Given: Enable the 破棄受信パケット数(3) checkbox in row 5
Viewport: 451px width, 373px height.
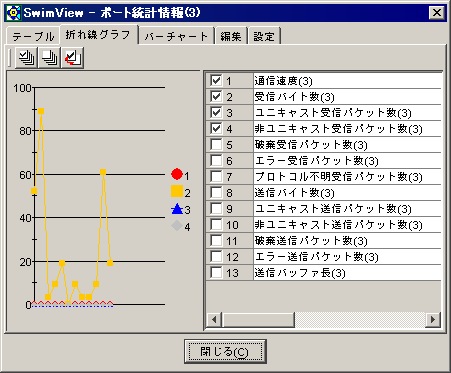Looking at the screenshot, I should 216,145.
